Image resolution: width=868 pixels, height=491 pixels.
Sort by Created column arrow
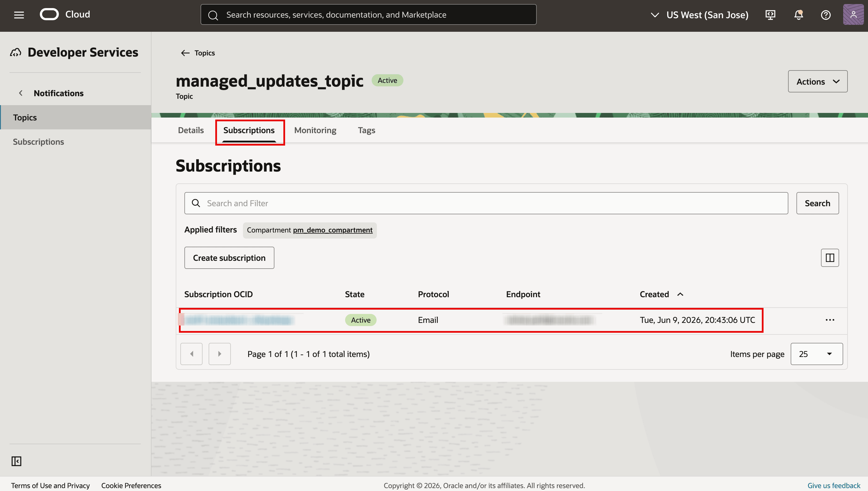[x=680, y=294]
